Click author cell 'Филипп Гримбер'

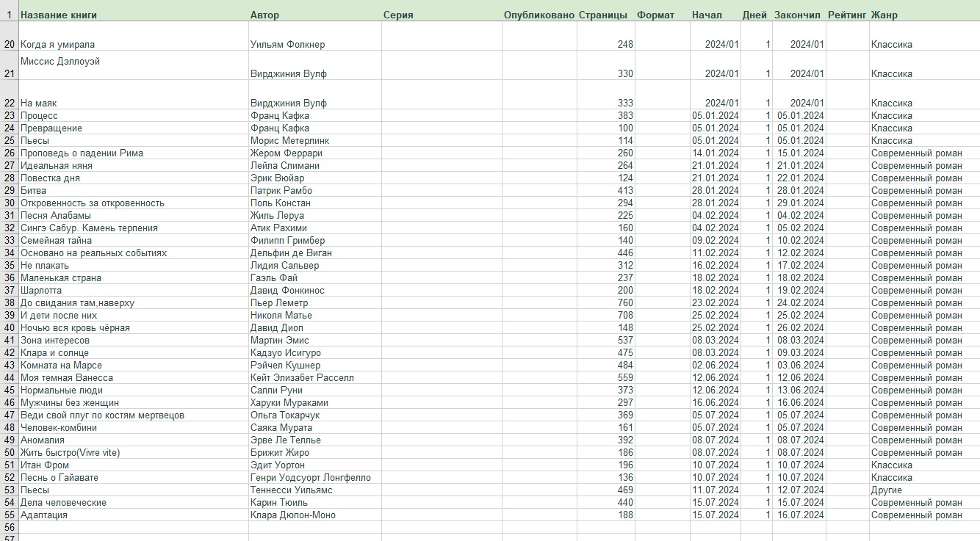(x=314, y=240)
